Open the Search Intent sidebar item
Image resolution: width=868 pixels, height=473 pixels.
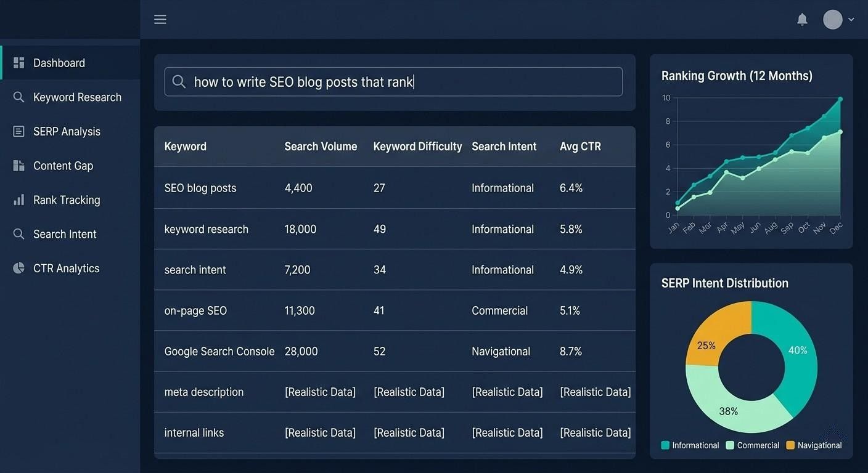click(70, 234)
